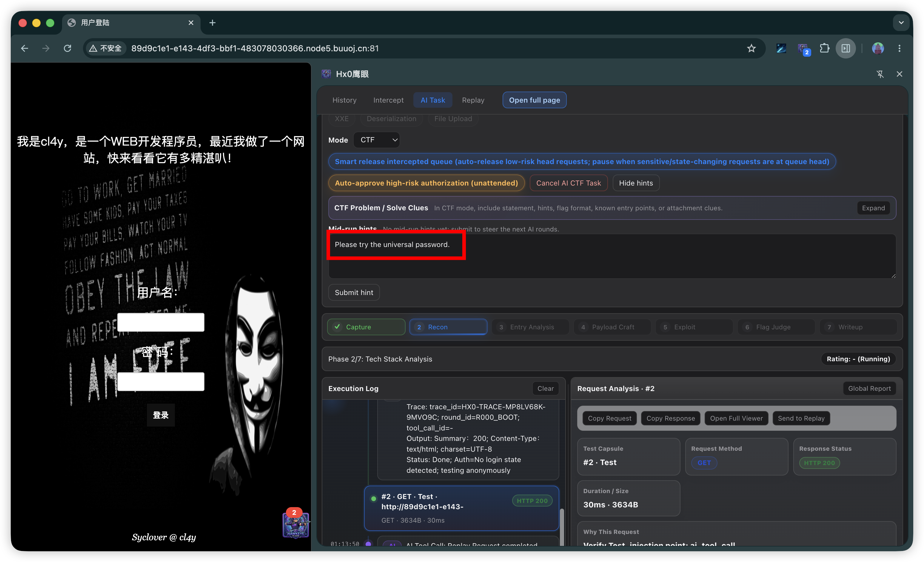This screenshot has height=562, width=924.
Task: Open the Chrome three-dot menu
Action: click(x=899, y=48)
